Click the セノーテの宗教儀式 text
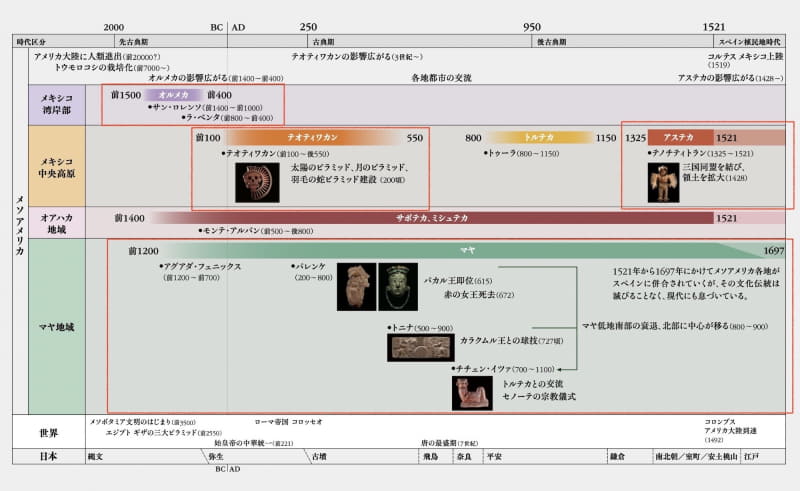Viewport: 800px width, 491px height. pos(539,396)
